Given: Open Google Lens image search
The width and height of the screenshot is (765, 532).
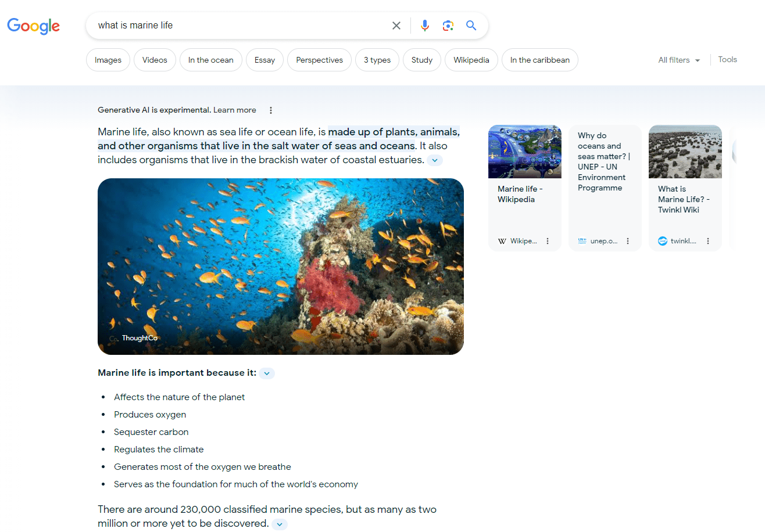Looking at the screenshot, I should click(x=448, y=26).
